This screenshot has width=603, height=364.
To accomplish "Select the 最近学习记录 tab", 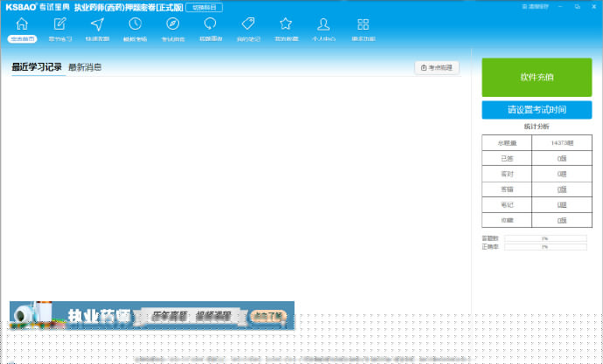I will [x=37, y=67].
